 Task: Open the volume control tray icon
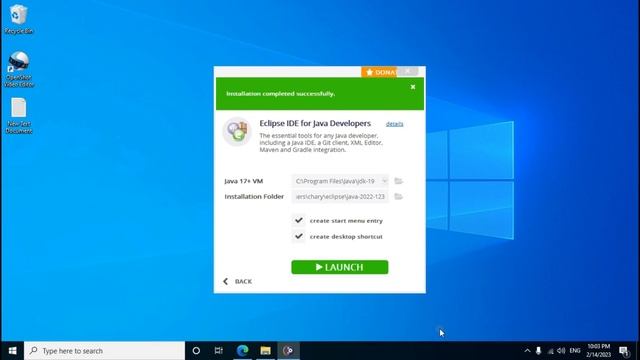(x=561, y=351)
